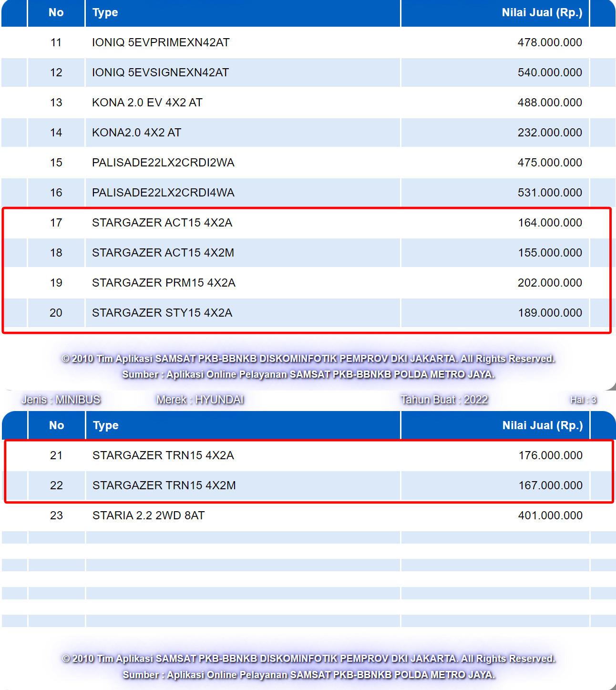The width and height of the screenshot is (616, 690).
Task: Click row number 13
Action: click(x=56, y=103)
